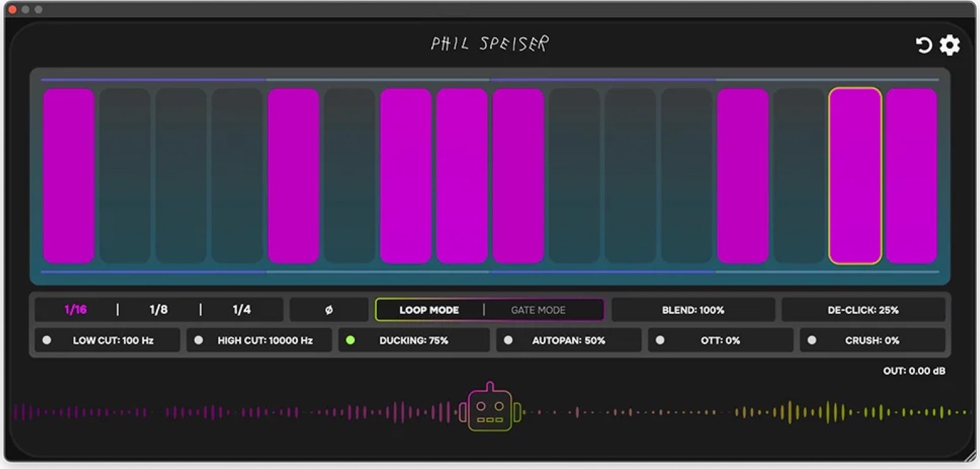Activate sequencer step 4 pad
Screen dimensions: 980x469
(237, 175)
